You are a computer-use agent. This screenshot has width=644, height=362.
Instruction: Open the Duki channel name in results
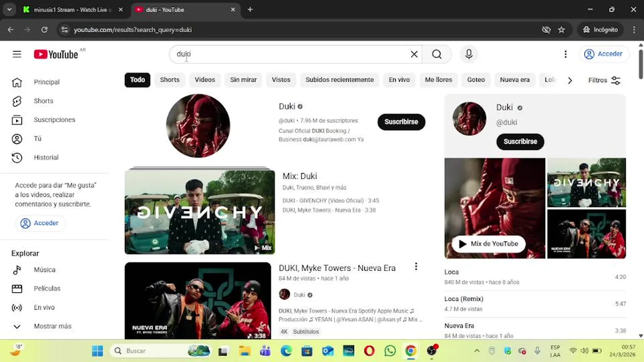287,107
